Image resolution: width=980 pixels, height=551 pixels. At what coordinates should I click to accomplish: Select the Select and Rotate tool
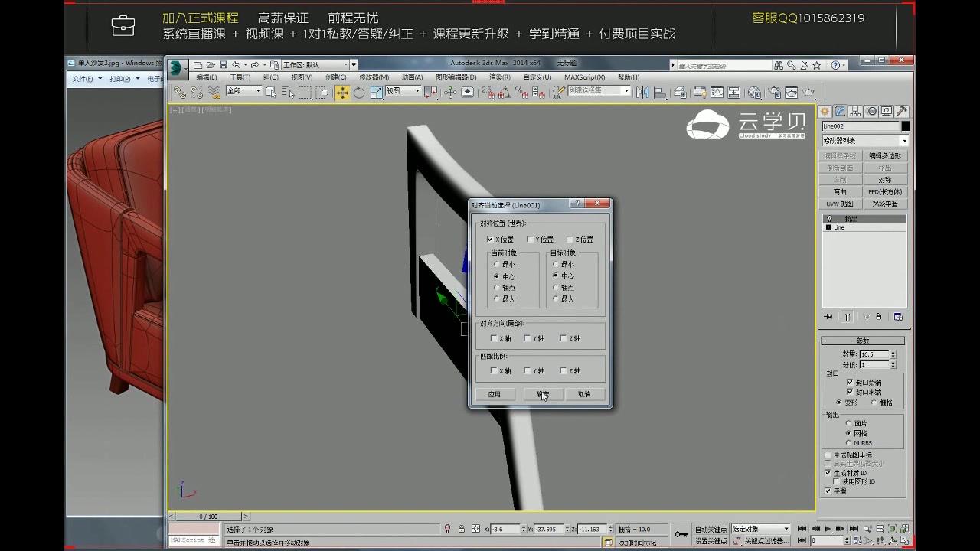(358, 92)
